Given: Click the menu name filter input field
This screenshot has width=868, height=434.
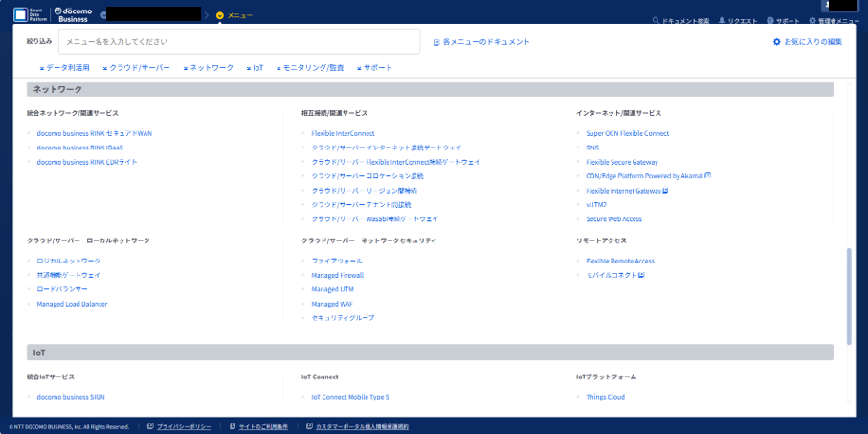Looking at the screenshot, I should point(239,41).
